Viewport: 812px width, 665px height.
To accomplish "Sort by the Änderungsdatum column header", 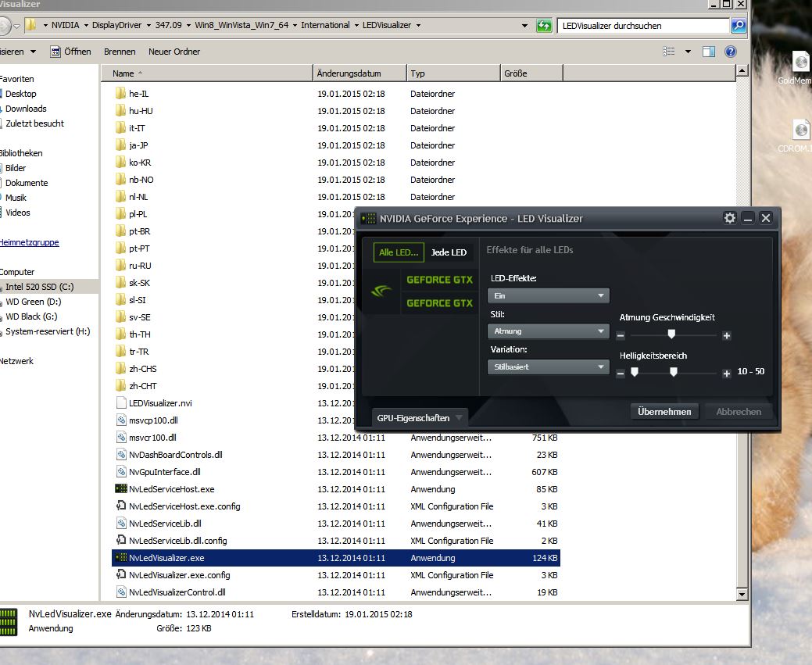I will tap(360, 73).
